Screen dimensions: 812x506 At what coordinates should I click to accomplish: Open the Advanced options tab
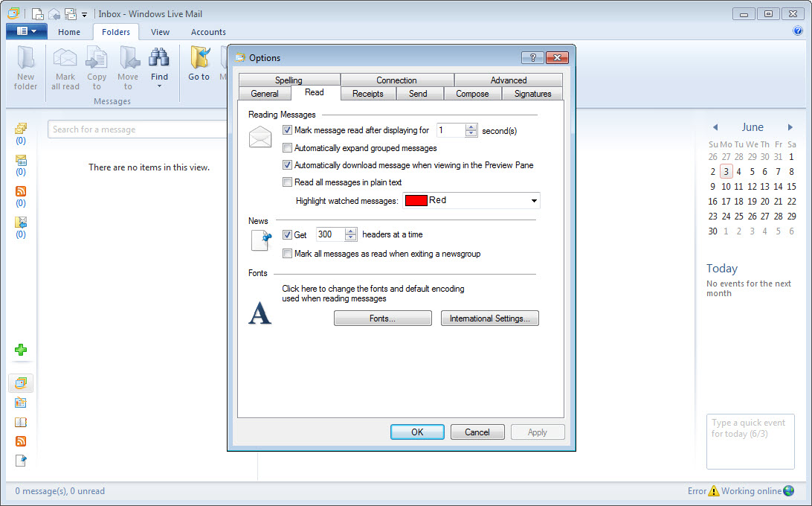point(508,80)
